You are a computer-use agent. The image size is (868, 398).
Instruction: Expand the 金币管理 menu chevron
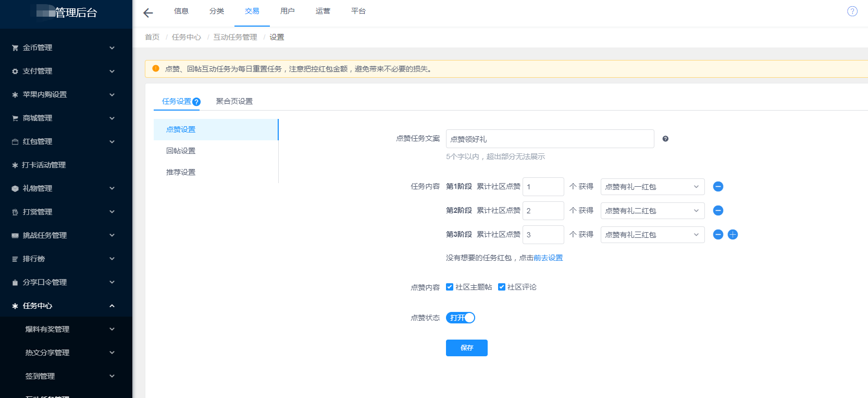112,47
